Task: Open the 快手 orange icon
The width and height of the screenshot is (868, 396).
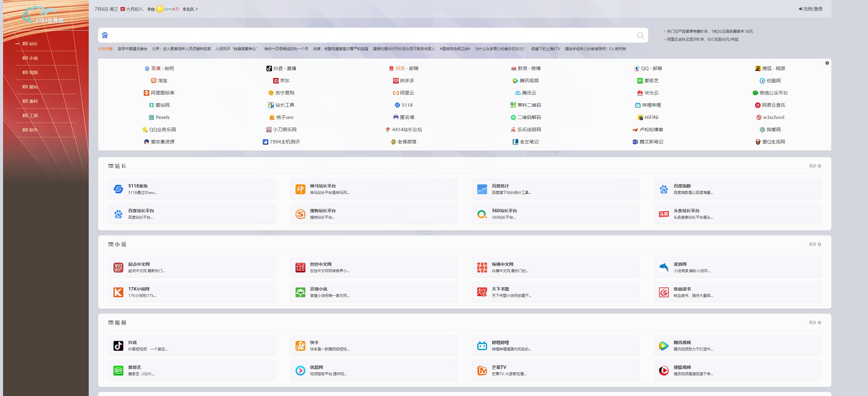Action: coord(300,346)
